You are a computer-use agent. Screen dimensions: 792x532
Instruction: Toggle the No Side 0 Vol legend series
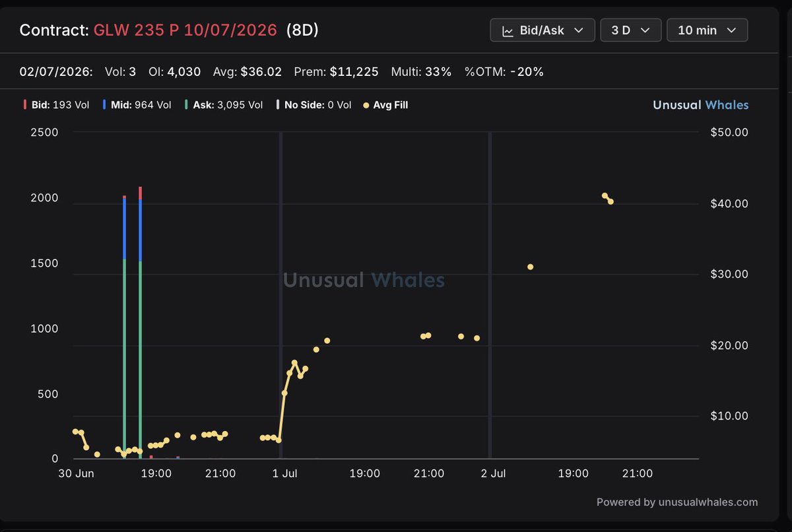point(313,104)
